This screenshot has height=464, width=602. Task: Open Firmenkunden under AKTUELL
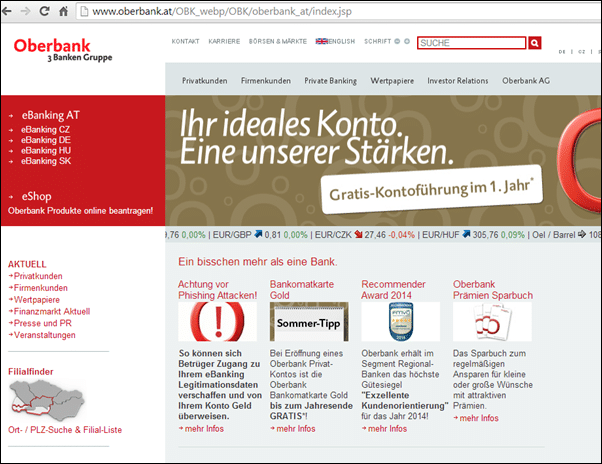(x=41, y=288)
